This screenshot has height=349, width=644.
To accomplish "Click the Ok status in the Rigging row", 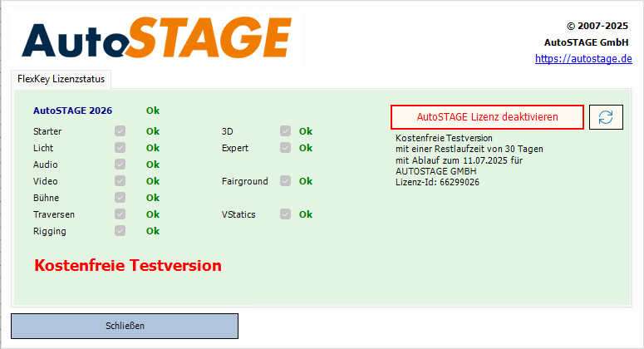I will (x=153, y=231).
